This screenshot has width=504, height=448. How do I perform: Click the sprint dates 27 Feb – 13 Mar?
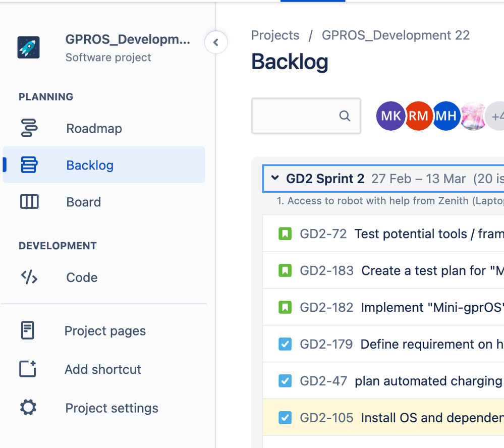tap(419, 179)
